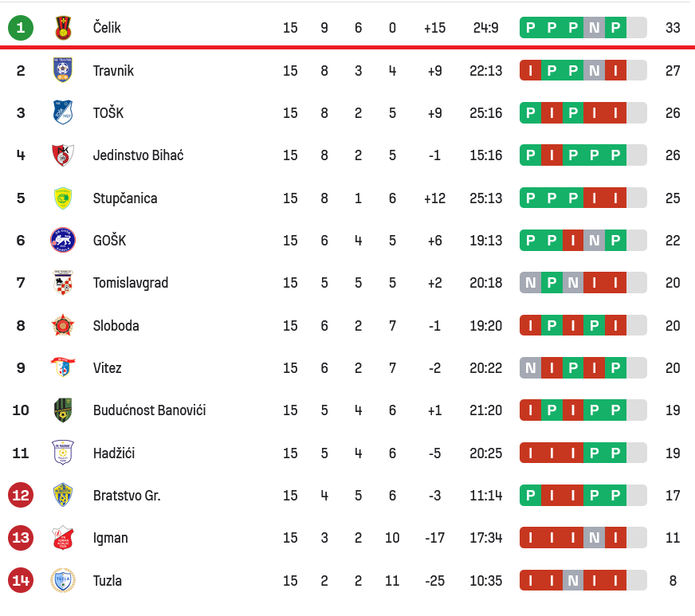Image resolution: width=695 pixels, height=616 pixels.
Task: Click Čelik's gray draw (N) form box
Action: 594,28
